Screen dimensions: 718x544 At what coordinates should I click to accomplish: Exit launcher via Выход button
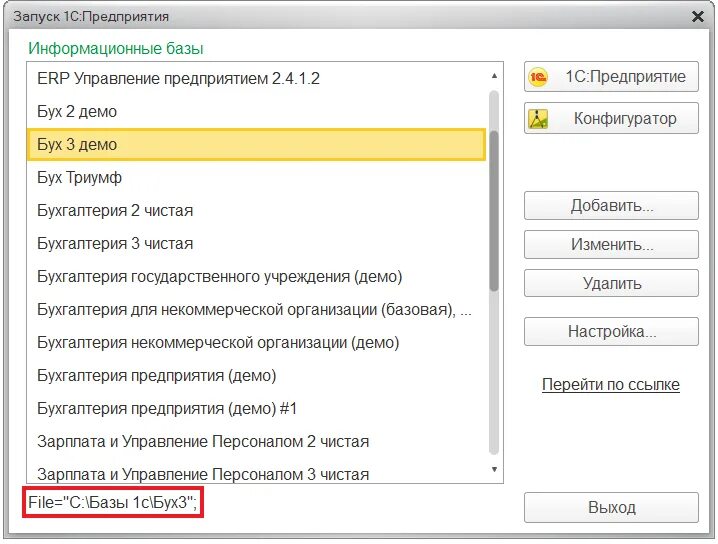(611, 507)
